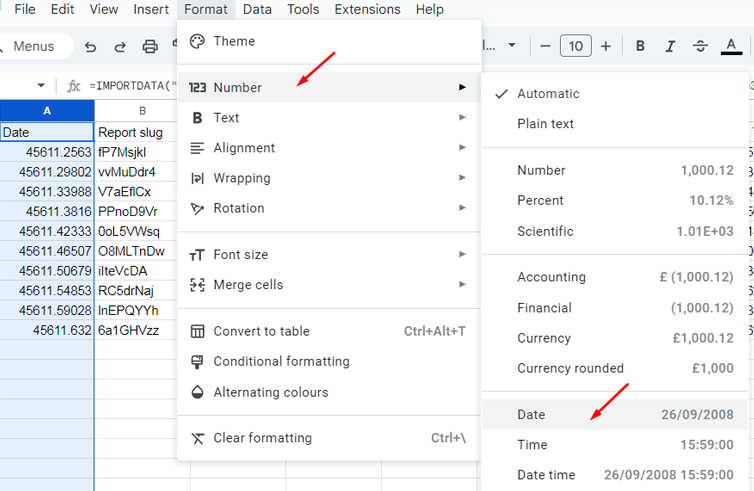Image resolution: width=754 pixels, height=491 pixels.
Task: Choose the Date format option
Action: point(615,415)
